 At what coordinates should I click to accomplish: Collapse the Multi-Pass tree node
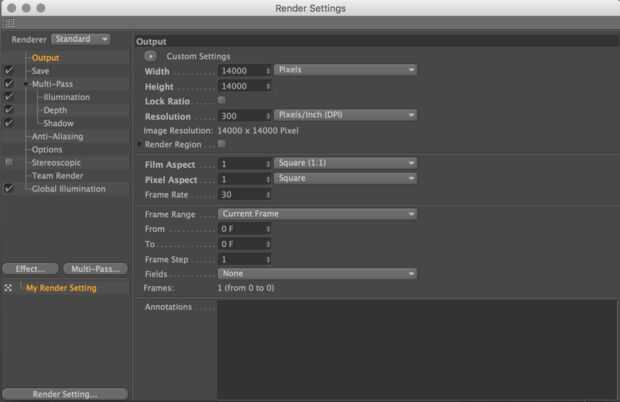coord(26,84)
